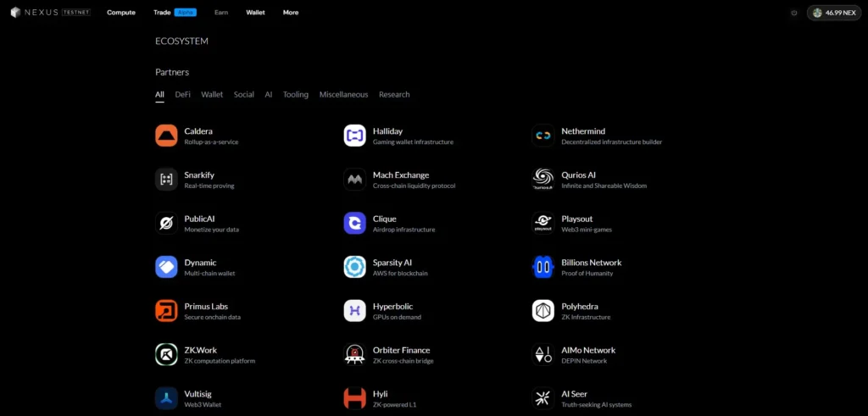This screenshot has height=416, width=868.
Task: Select the Tooling category tab
Action: [296, 95]
